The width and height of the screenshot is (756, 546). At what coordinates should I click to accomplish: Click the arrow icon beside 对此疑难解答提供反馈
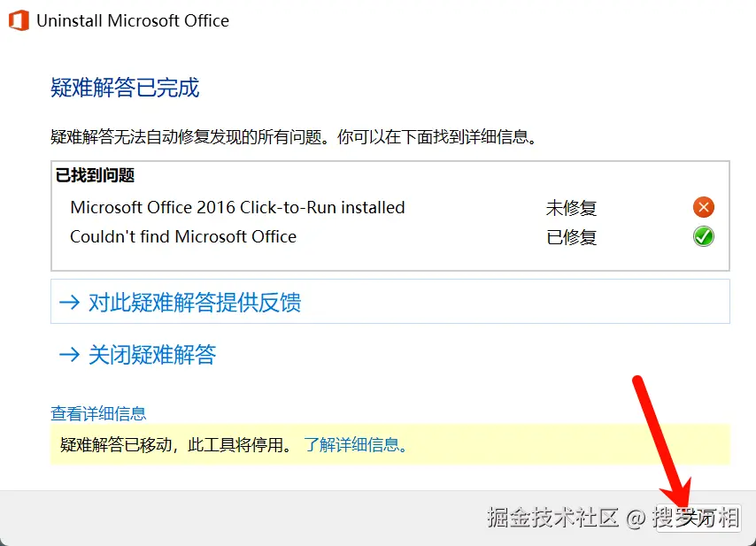pos(69,303)
